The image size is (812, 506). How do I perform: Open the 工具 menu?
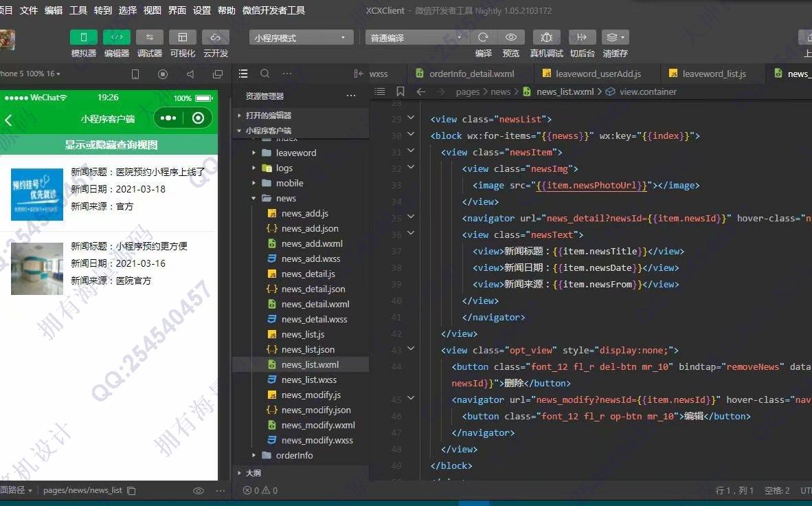(78, 10)
